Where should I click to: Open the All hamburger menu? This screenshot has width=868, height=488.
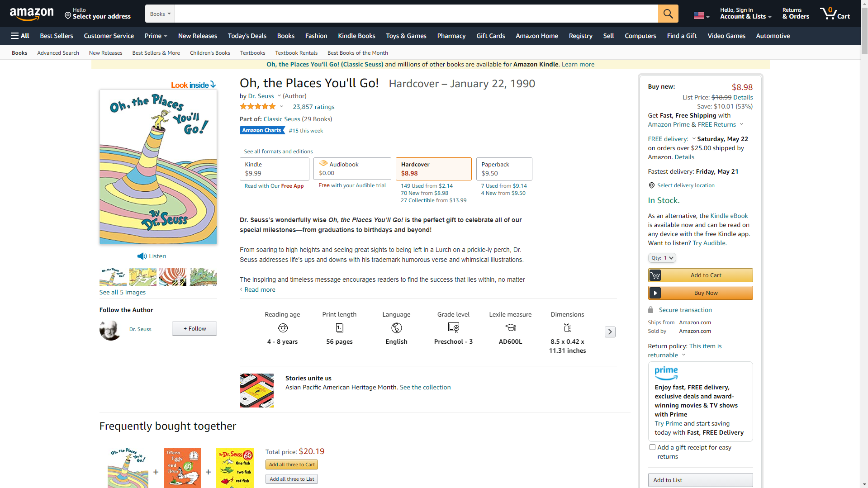point(20,36)
